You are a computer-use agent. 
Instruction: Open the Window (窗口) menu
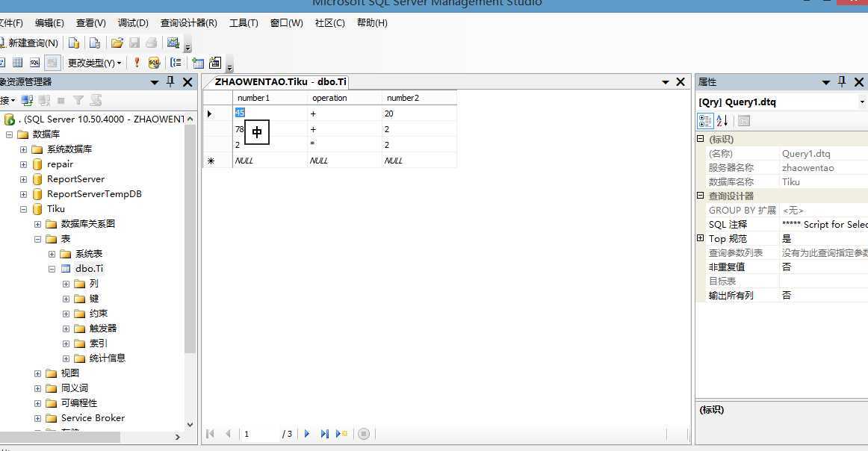pyautogui.click(x=286, y=22)
